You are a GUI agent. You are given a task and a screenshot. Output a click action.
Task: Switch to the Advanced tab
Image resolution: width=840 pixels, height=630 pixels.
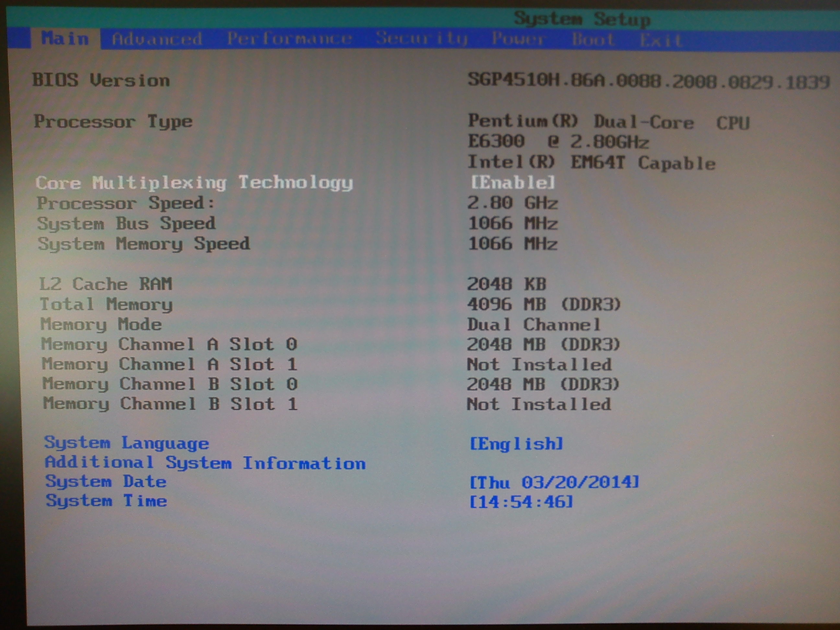[x=157, y=39]
